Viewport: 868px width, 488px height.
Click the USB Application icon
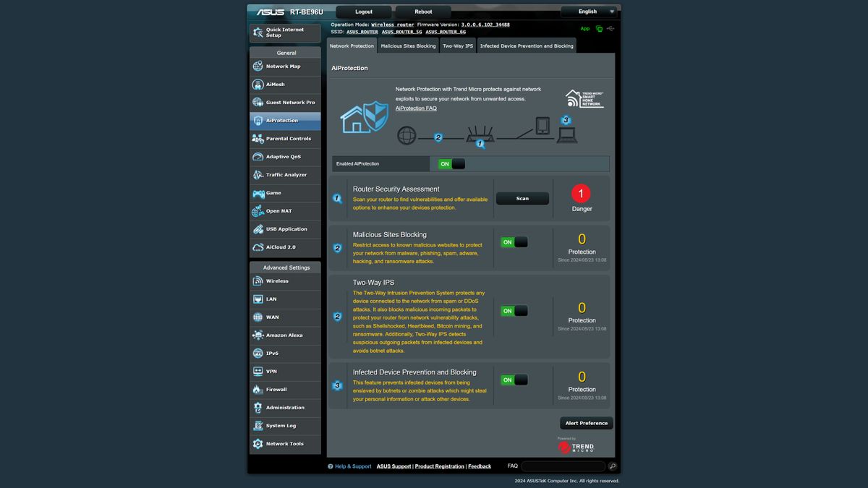point(258,229)
